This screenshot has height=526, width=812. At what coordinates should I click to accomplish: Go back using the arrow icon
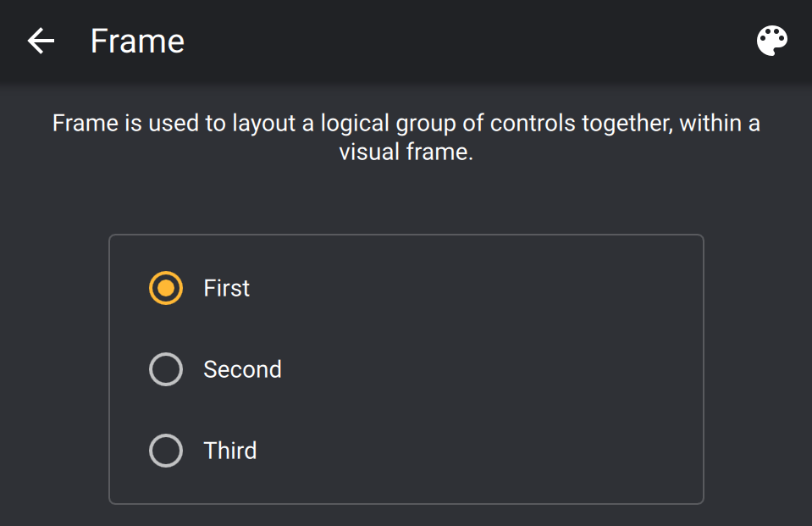point(41,41)
